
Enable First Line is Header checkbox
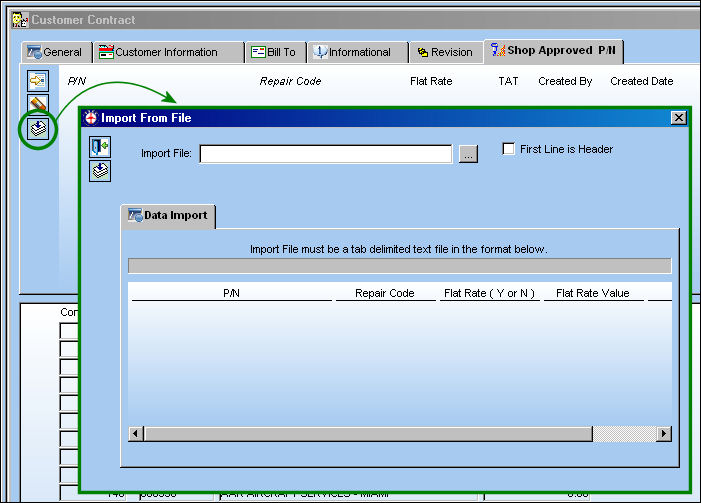point(508,148)
